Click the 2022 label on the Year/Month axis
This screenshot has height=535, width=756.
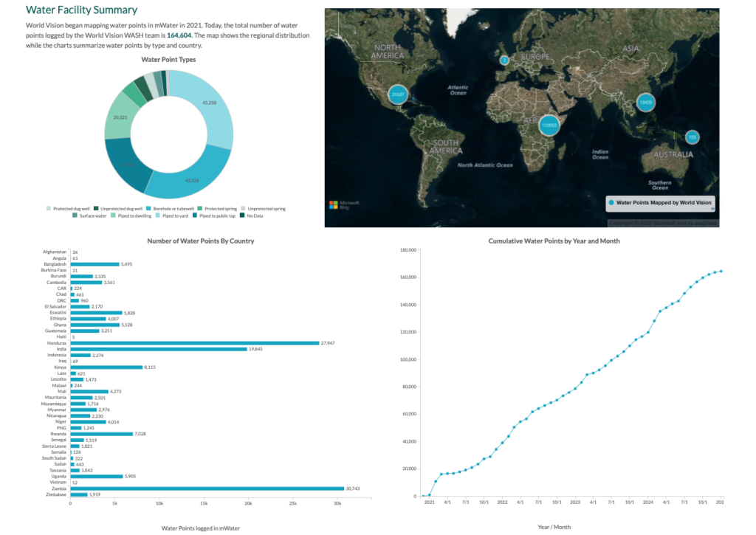pos(502,503)
